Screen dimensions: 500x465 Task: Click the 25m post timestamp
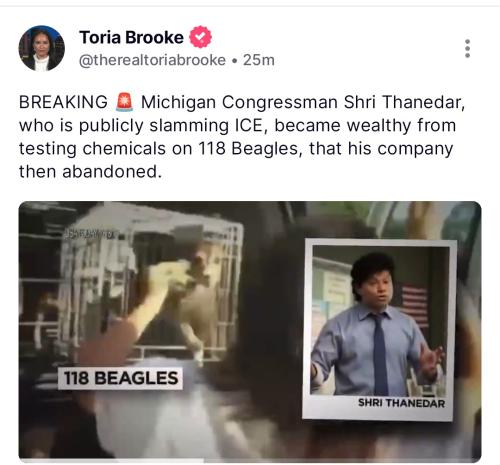point(259,60)
